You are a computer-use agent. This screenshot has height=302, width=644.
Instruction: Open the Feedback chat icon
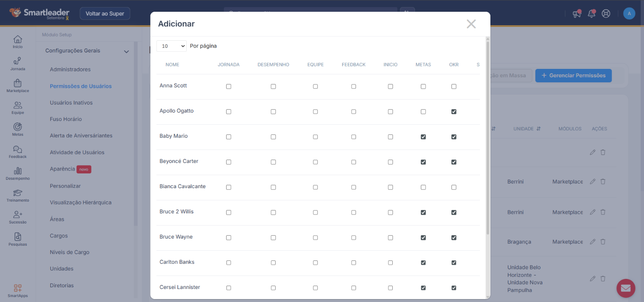coord(18,150)
